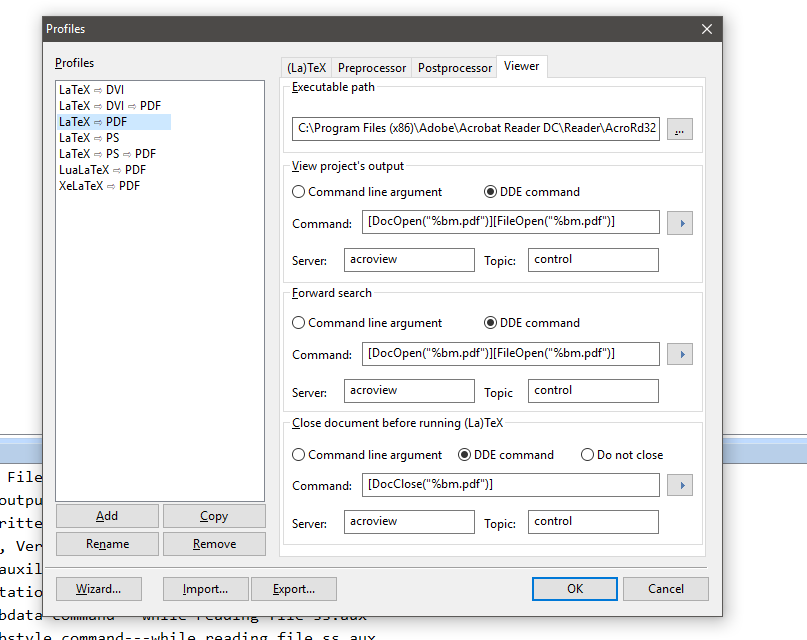The height and width of the screenshot is (640, 807).
Task: Pick LaTeX ⇨ DVI profile in list
Action: point(91,90)
